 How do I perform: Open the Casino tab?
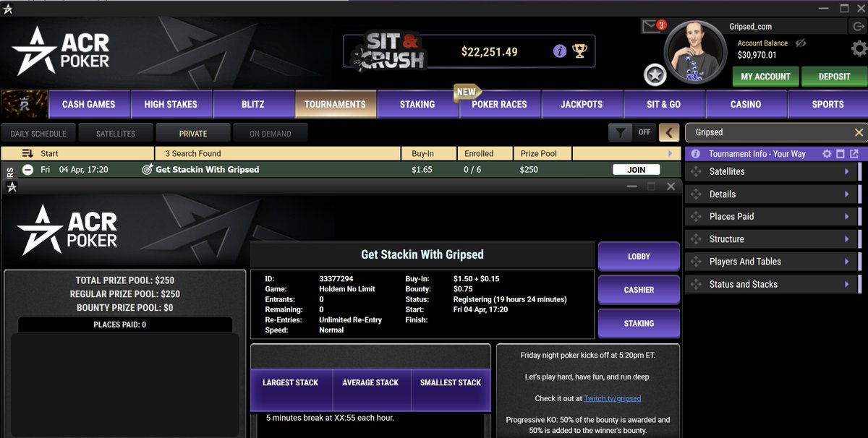pos(746,104)
